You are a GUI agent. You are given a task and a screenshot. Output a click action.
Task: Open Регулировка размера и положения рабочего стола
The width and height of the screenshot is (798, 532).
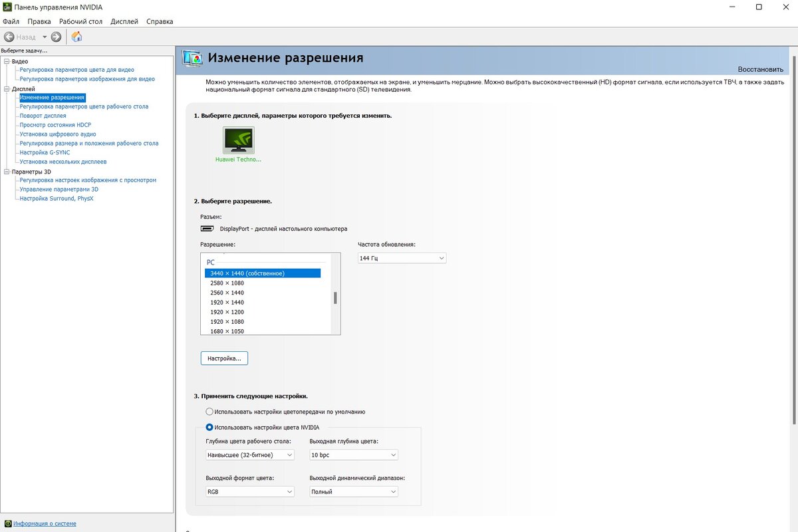pos(89,143)
